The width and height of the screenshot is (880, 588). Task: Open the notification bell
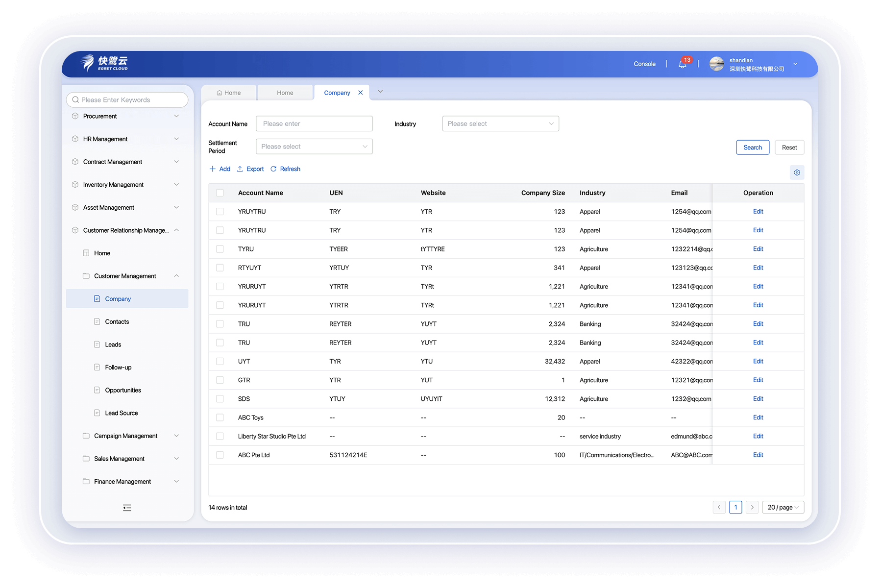682,64
